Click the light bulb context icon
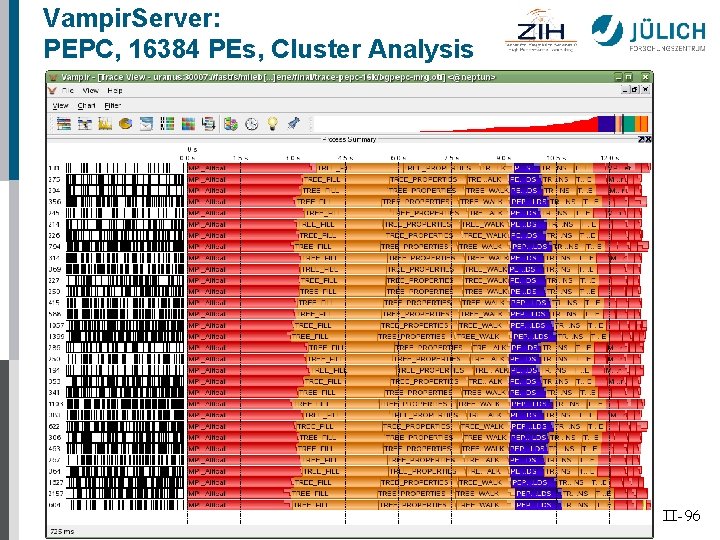 tap(273, 124)
